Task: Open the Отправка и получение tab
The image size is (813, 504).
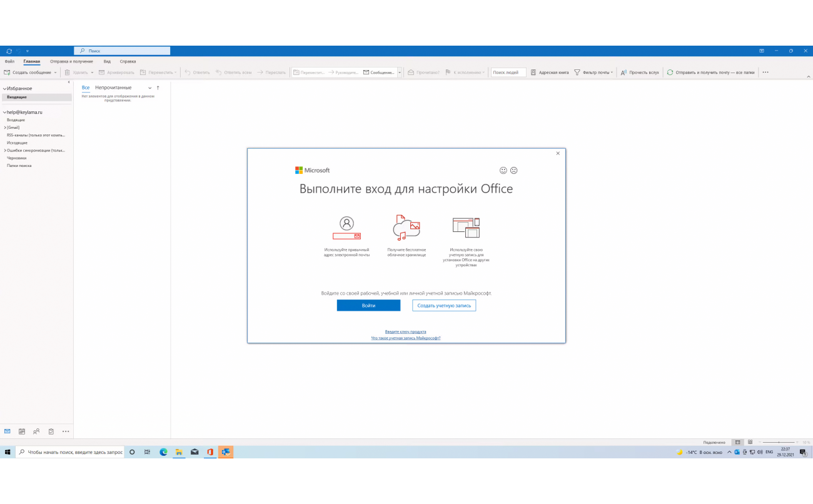Action: [71, 61]
